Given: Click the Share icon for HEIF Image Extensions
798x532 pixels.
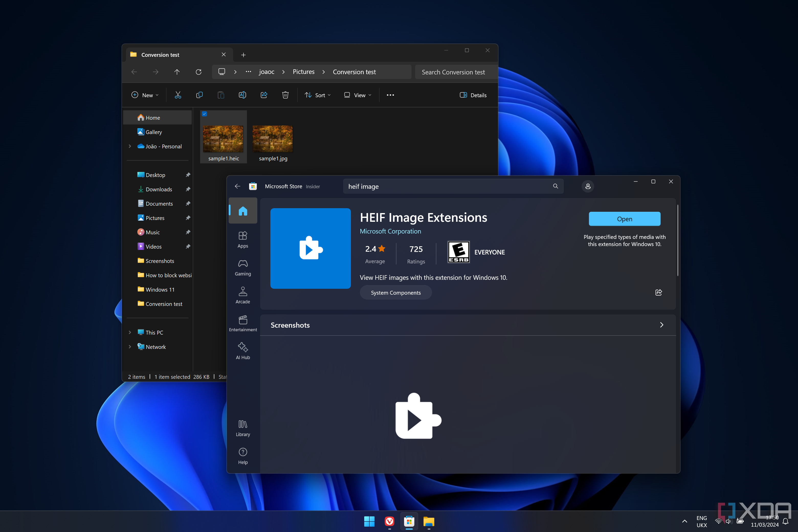Looking at the screenshot, I should click(658, 292).
